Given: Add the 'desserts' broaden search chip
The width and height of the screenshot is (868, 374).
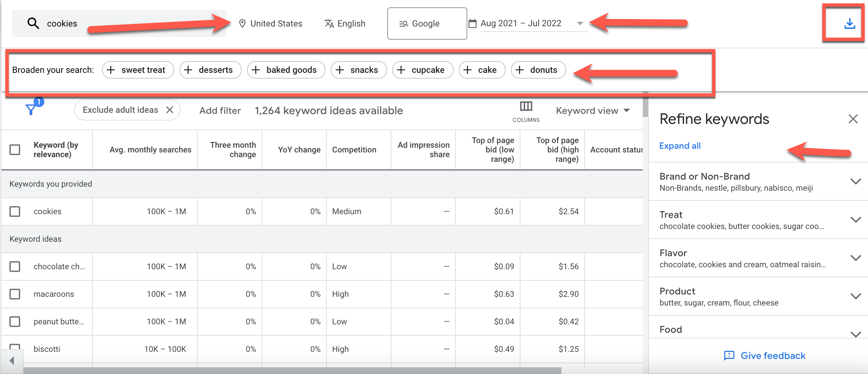Looking at the screenshot, I should pos(210,70).
